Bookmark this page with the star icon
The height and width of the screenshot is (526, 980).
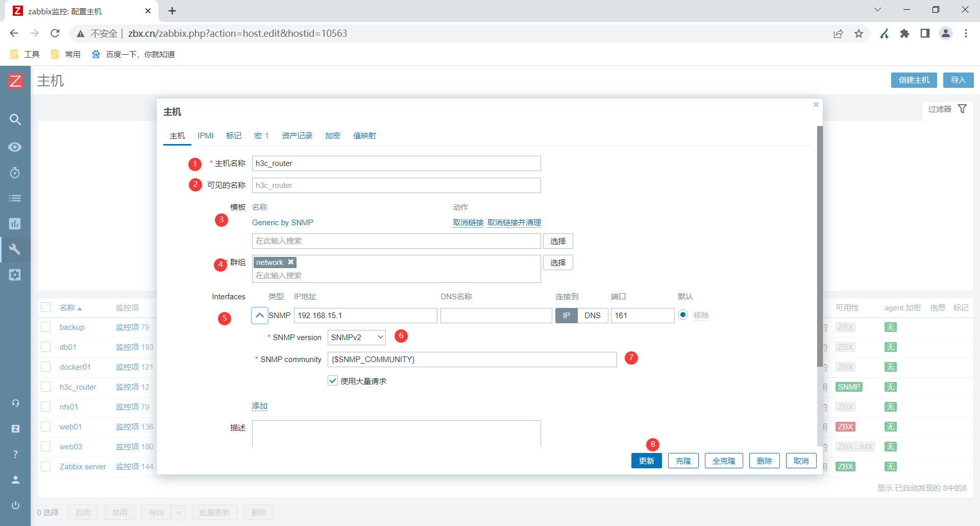tap(859, 34)
